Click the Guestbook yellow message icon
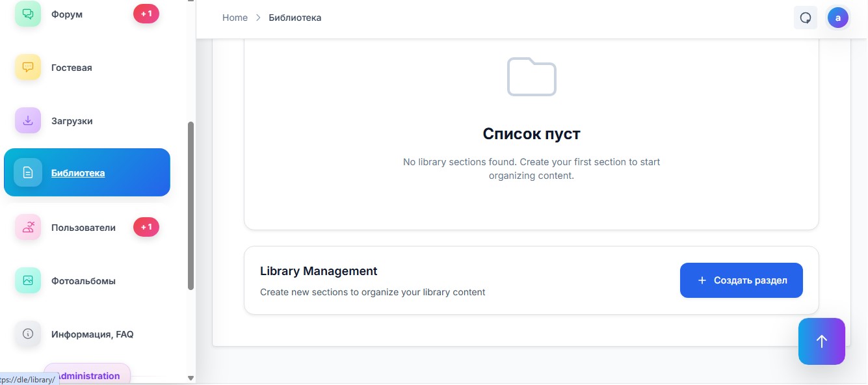Screen dimensions: 868x385 point(28,67)
